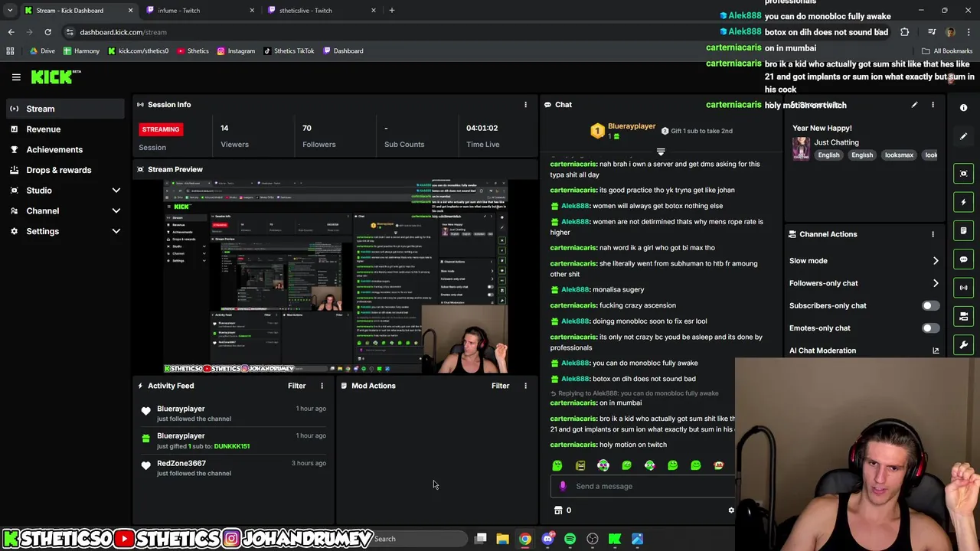Open Sthetics TikTok bookmark

click(289, 51)
